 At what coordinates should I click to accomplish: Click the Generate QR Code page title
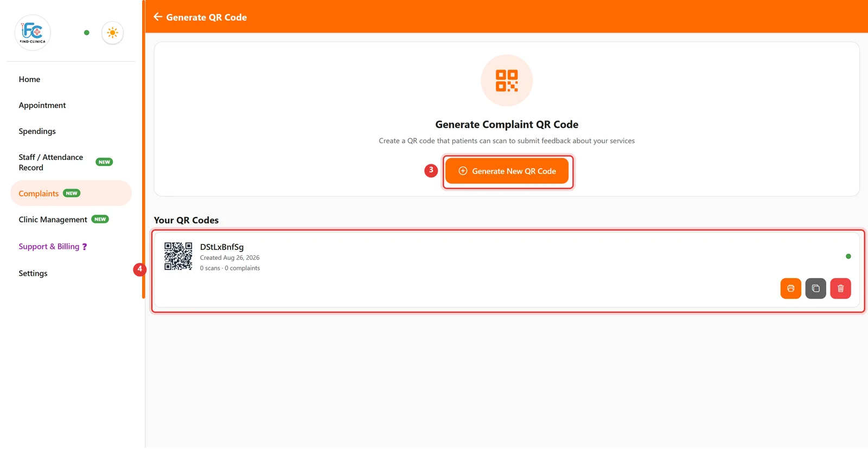pos(206,17)
